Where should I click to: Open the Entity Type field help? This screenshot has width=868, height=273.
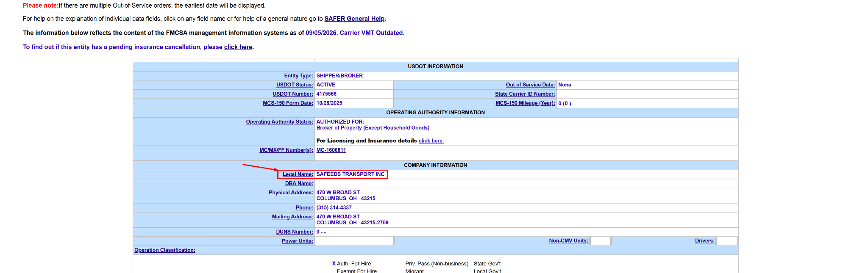pyautogui.click(x=298, y=76)
